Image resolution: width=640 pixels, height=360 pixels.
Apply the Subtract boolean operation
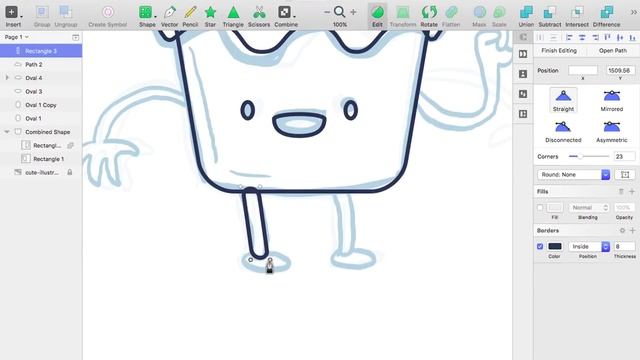click(x=549, y=16)
